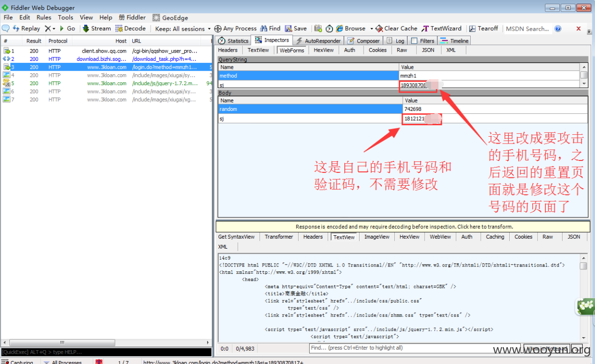Screen dimensions: 595x364
Task: Sort sessions by Protocol column header
Action: [x=58, y=41]
